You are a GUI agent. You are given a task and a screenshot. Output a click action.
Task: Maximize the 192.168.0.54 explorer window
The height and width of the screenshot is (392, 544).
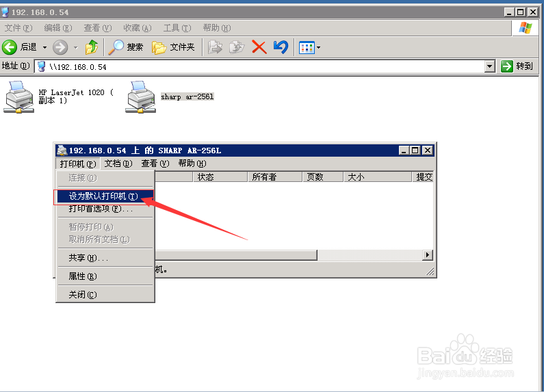pos(521,12)
